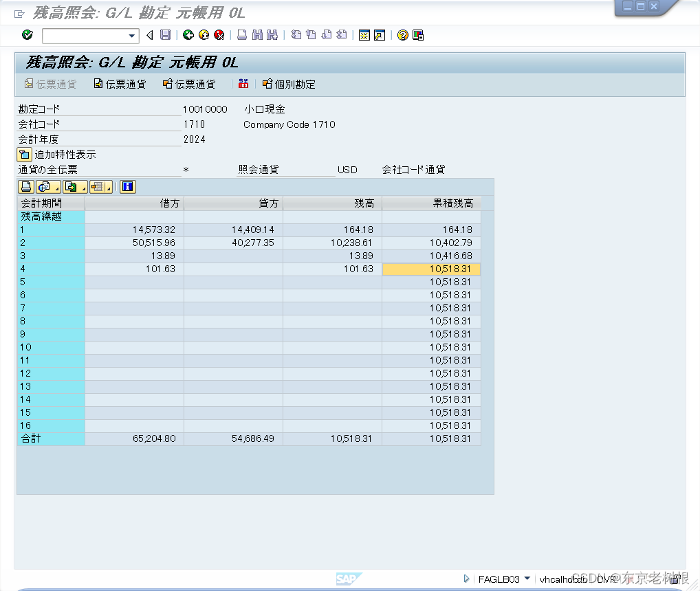Click the 個別勘定 button

pyautogui.click(x=289, y=84)
